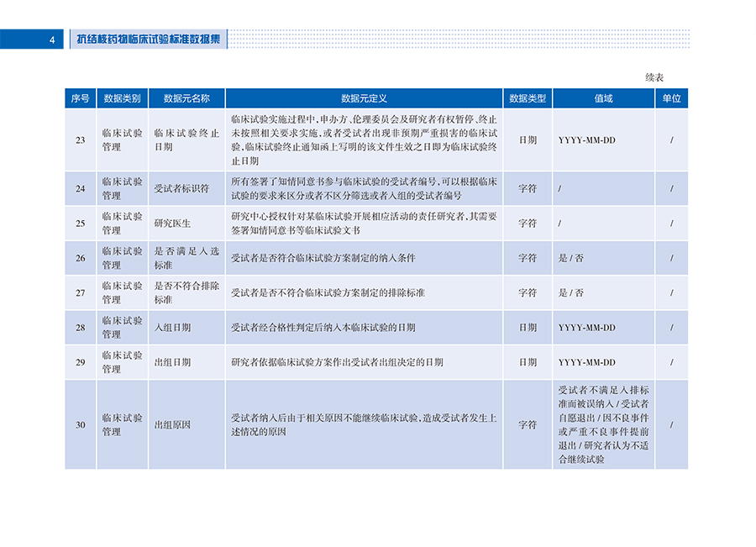Click the 是否不符合排除标准 name cell
Viewport: 756px width, 547px height.
(186, 293)
